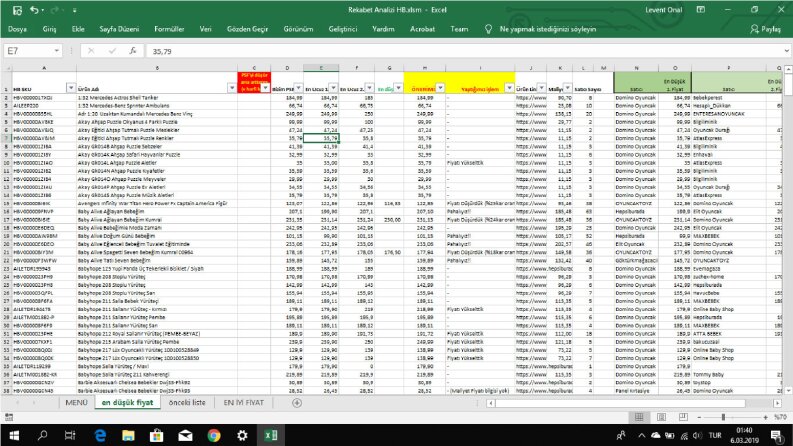Image resolution: width=793 pixels, height=446 pixels.
Task: Click the macro record icon in the status bar
Action: click(9, 417)
